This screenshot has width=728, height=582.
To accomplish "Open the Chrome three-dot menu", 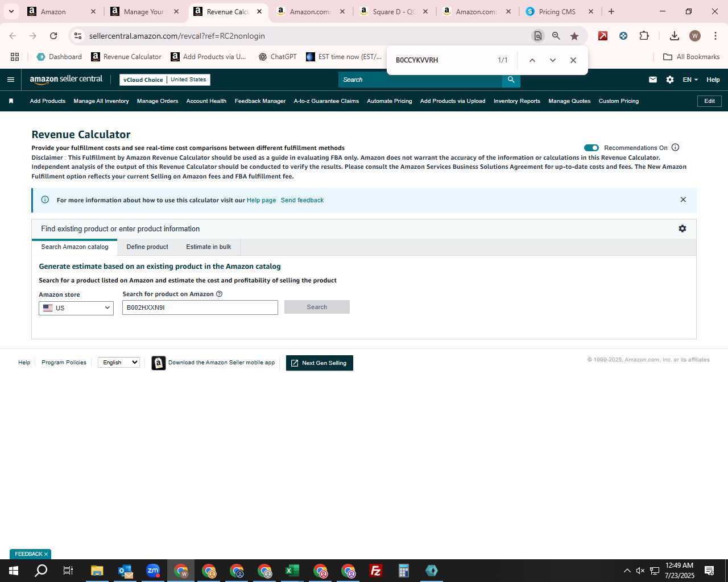I will 715,36.
